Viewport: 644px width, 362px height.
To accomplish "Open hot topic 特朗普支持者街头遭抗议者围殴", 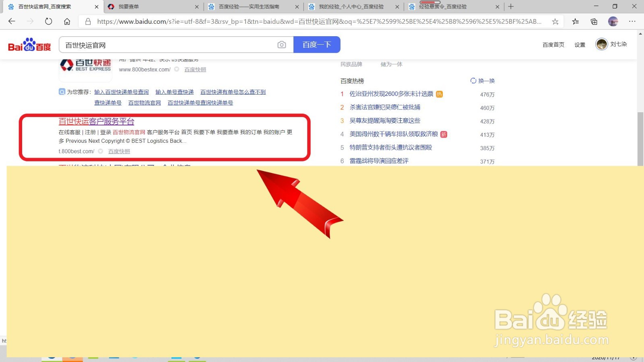I will (x=391, y=147).
